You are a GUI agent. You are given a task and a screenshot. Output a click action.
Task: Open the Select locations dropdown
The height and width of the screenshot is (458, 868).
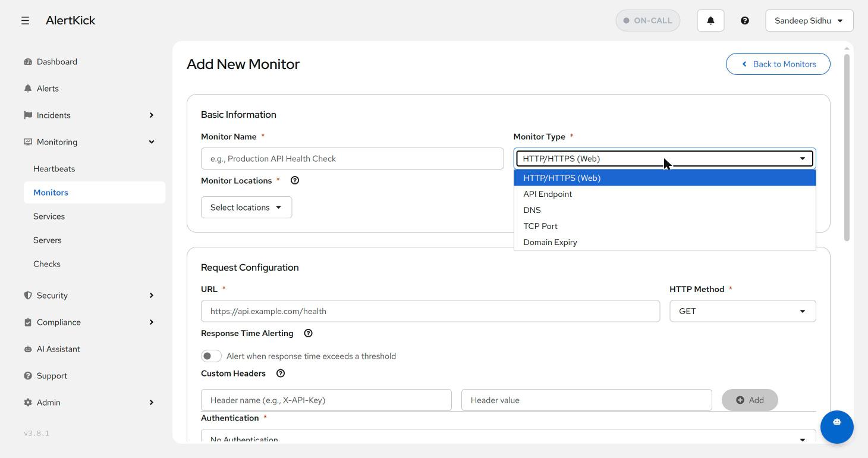click(x=246, y=208)
